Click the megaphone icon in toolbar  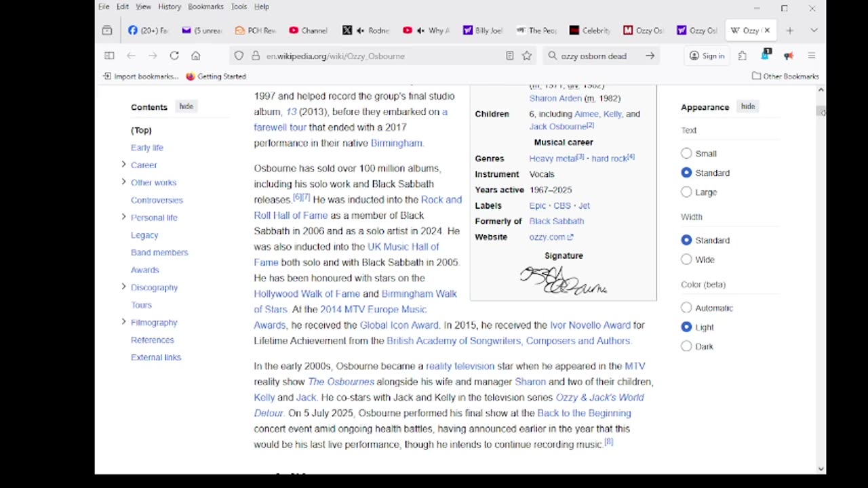[789, 56]
